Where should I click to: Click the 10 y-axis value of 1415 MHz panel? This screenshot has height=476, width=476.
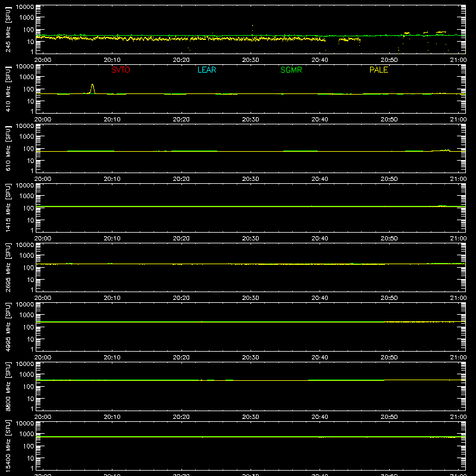tap(30, 220)
